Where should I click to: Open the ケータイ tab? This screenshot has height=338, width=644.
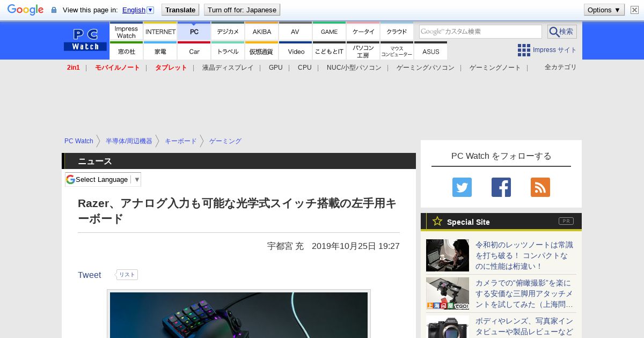(x=363, y=32)
